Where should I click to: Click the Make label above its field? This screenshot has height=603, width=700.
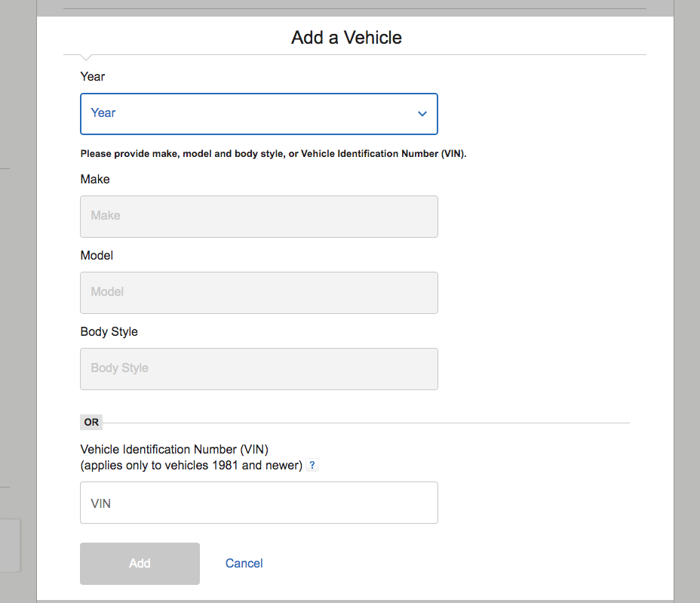[95, 179]
